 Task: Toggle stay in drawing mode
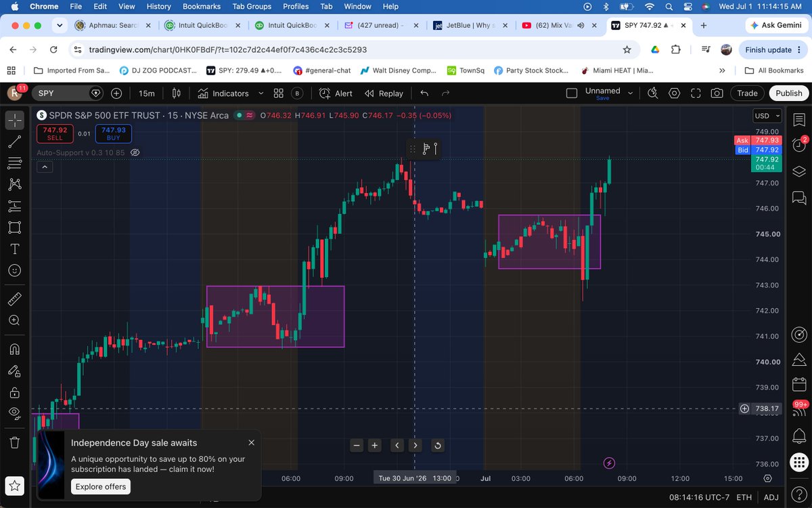pyautogui.click(x=15, y=371)
